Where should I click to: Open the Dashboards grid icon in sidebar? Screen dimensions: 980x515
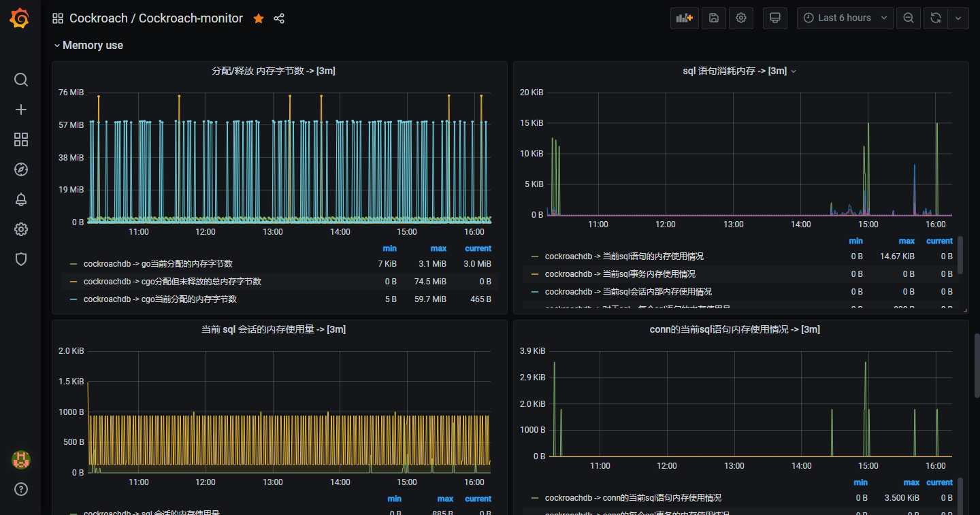(x=21, y=139)
